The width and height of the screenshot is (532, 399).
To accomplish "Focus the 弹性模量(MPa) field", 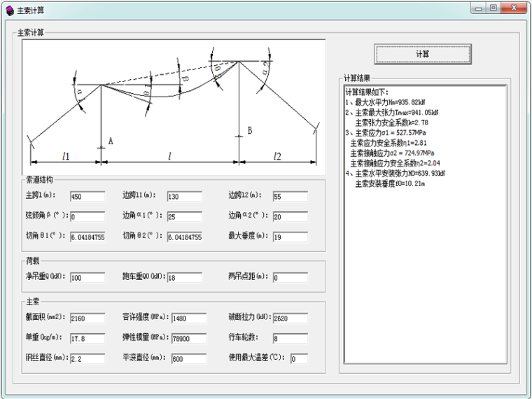I will 188,339.
